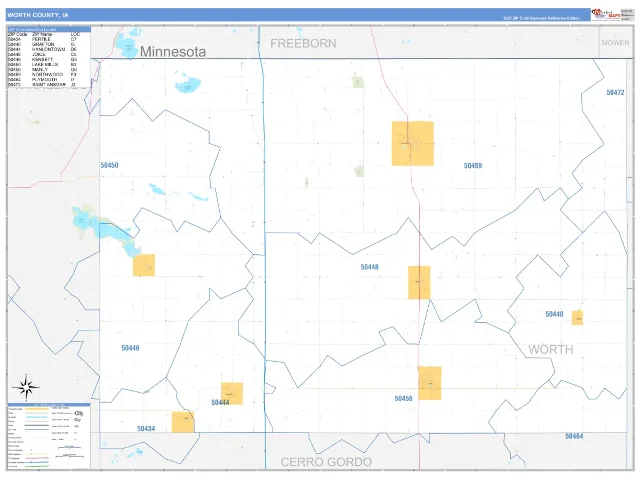The height and width of the screenshot is (480, 640).
Task: Click the 'Minnesota' state label
Action: click(173, 52)
